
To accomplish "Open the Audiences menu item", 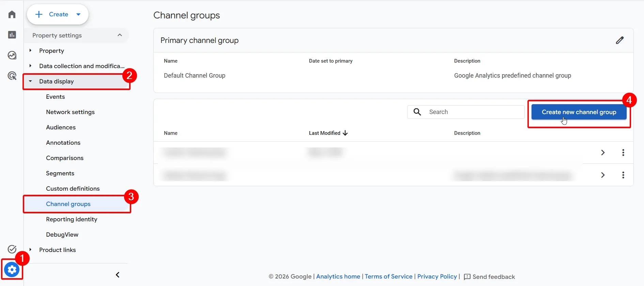I will point(61,127).
